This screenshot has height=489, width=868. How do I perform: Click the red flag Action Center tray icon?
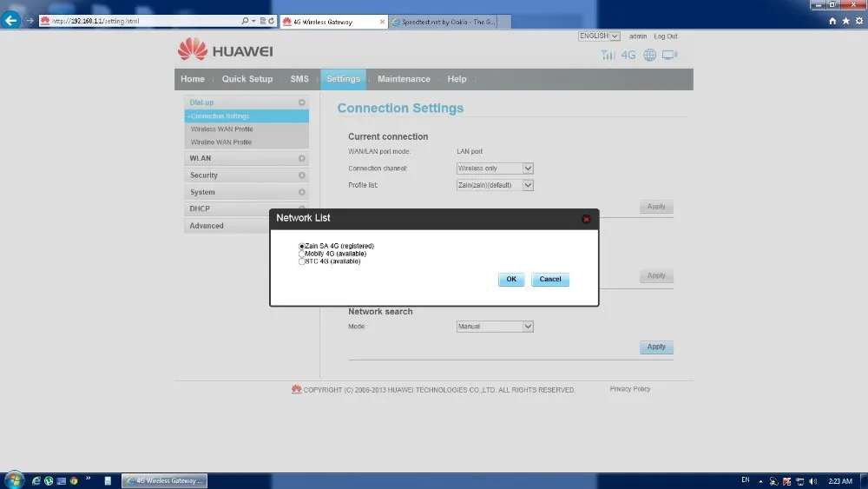[x=786, y=481]
